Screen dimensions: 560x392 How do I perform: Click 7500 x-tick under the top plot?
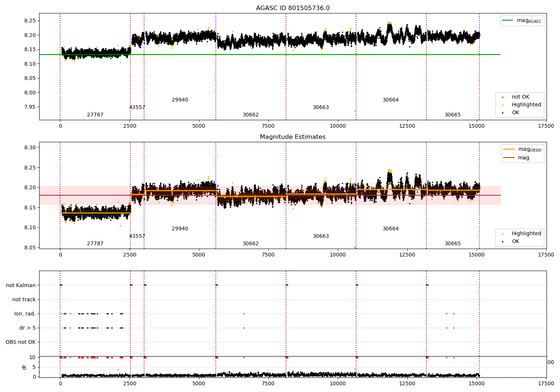[268, 126]
